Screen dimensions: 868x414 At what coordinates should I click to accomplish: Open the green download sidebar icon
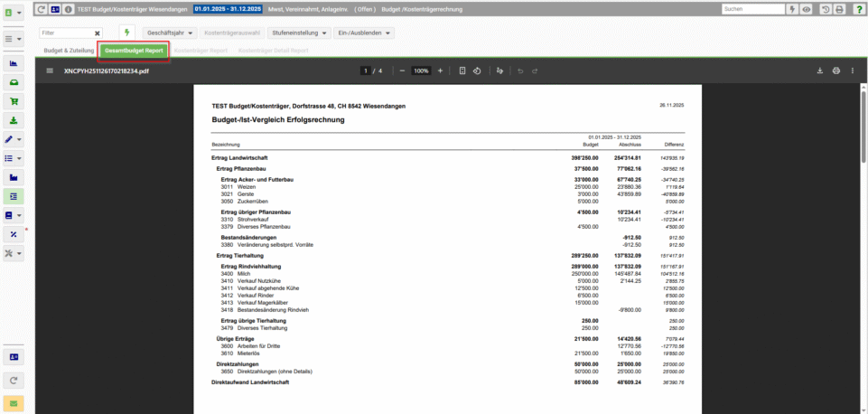click(14, 120)
